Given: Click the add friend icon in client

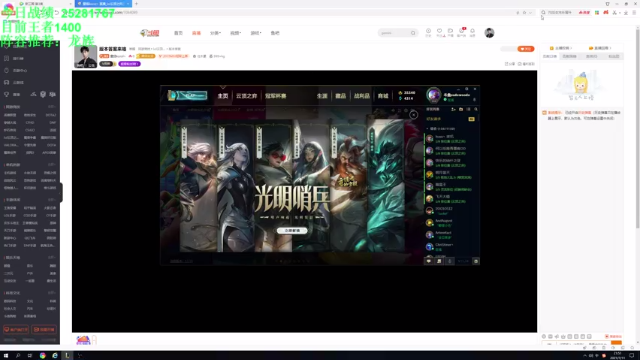Looking at the screenshot, I should (453, 109).
